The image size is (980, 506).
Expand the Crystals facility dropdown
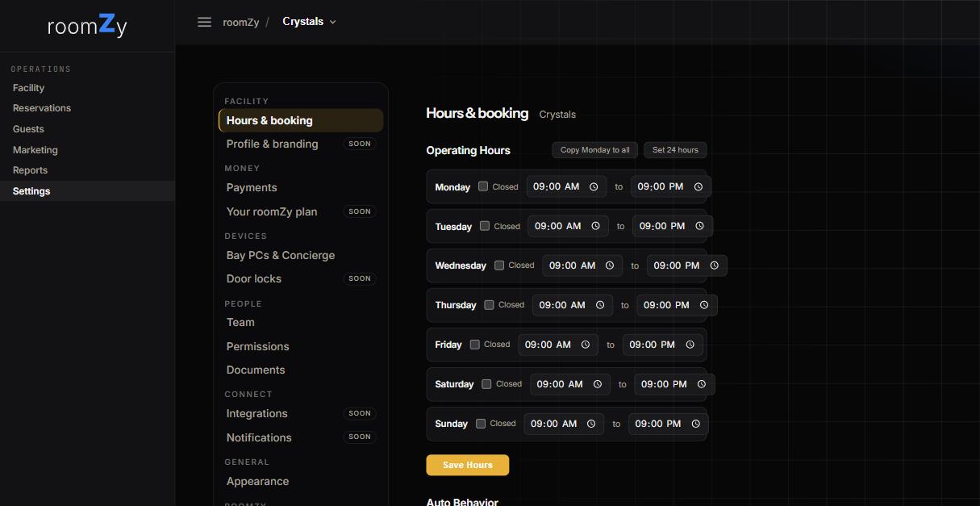click(309, 22)
